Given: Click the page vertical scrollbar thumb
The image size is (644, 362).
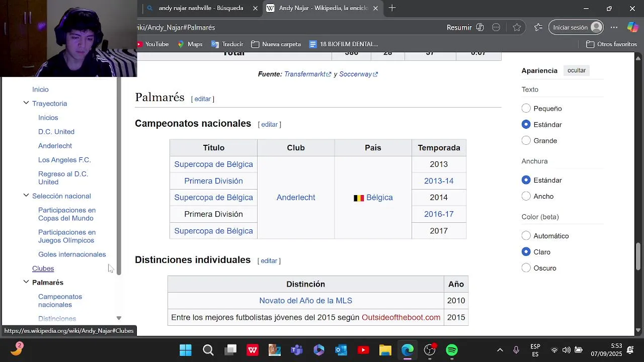Looking at the screenshot, I should point(638,256).
